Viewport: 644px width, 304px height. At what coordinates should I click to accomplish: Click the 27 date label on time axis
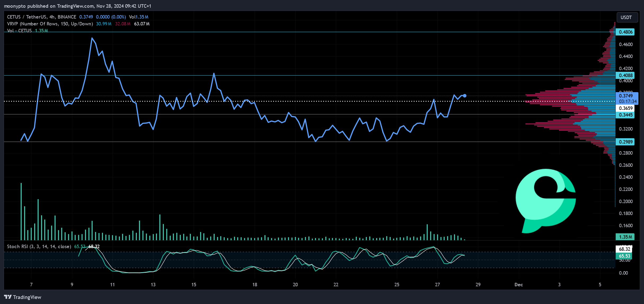pyautogui.click(x=437, y=285)
